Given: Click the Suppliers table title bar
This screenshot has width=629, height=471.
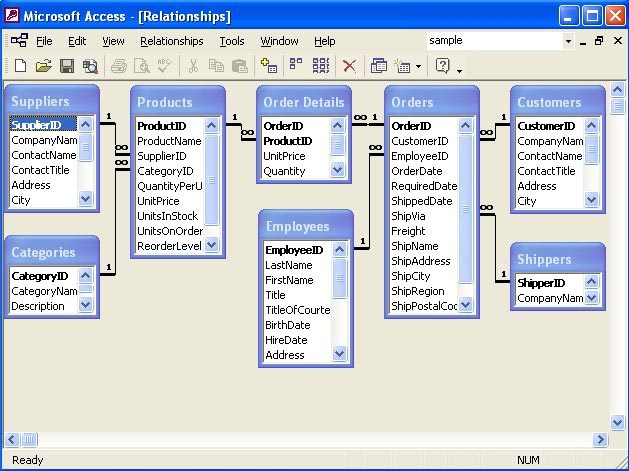Looking at the screenshot, I should [52, 101].
